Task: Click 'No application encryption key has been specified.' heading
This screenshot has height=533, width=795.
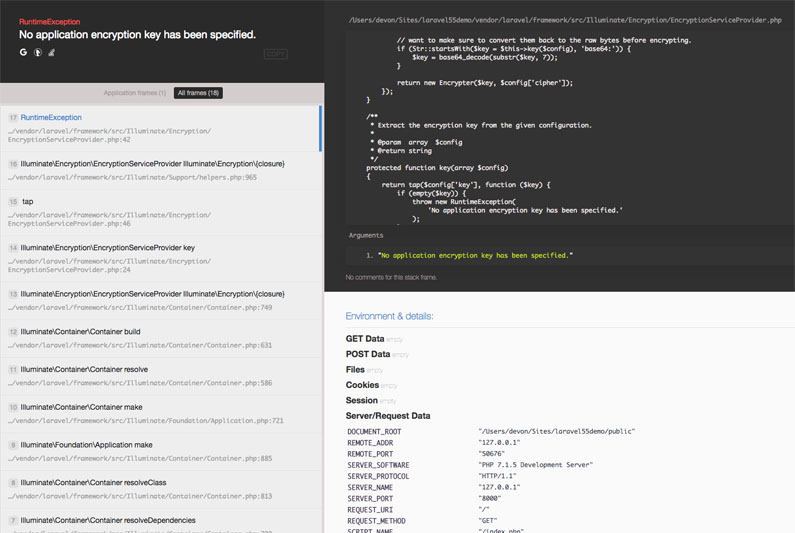Action: (x=137, y=34)
